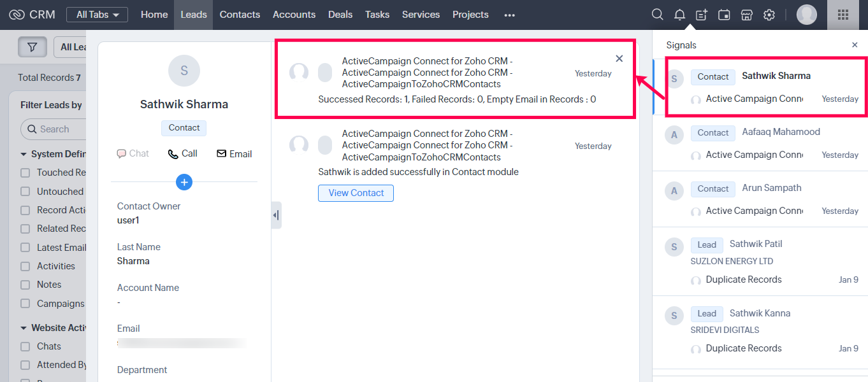868x382 pixels.
Task: Open the more modules ellipsis menu
Action: 509,15
